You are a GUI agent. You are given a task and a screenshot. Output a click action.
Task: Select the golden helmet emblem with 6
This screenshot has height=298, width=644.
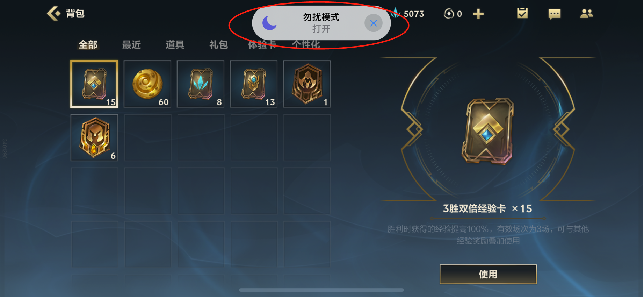[x=94, y=137]
